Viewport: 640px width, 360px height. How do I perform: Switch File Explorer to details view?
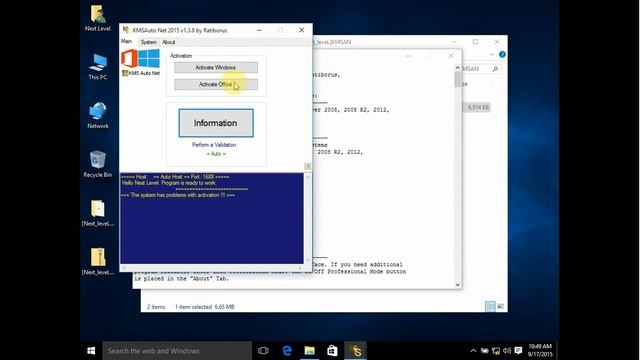[x=490, y=307]
